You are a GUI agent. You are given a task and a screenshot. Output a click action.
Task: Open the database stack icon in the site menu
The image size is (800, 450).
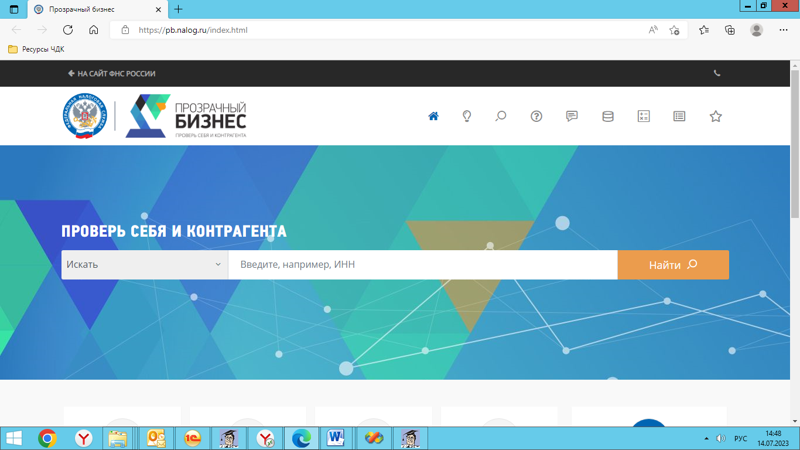pos(608,116)
